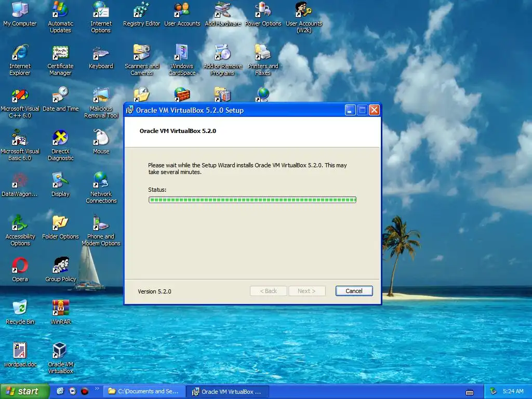The image size is (532, 399).
Task: Select the Display settings shortcut
Action: [x=60, y=184]
